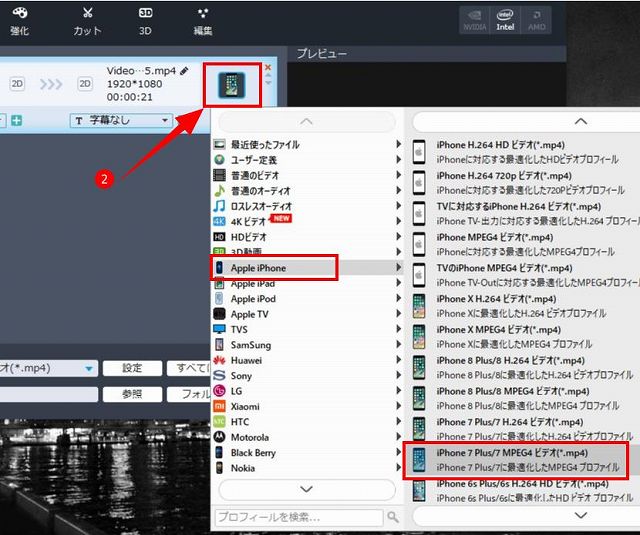Screen dimensions: 640x535
Task: Expand arrow next to Apple TV
Action: 398,313
